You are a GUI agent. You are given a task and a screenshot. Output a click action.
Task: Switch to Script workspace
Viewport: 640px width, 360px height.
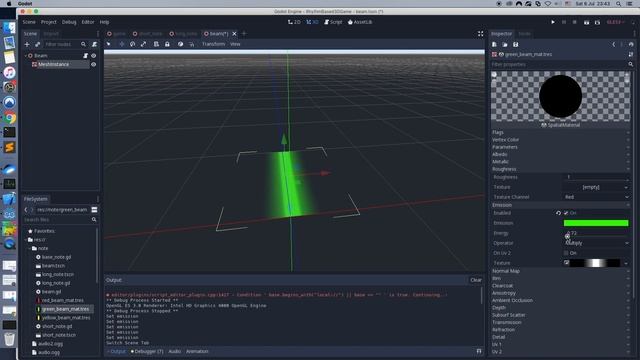333,22
